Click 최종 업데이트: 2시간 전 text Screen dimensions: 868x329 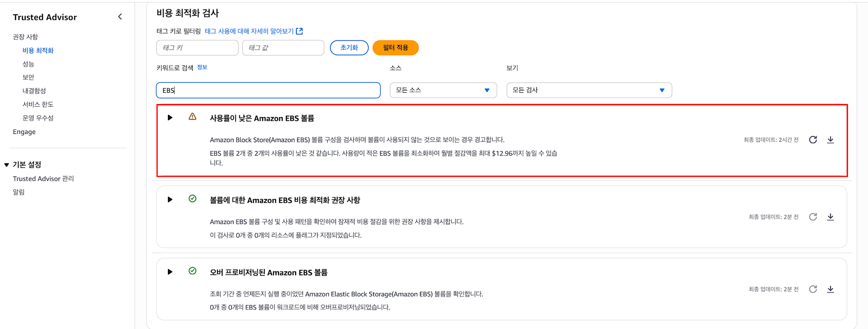click(771, 140)
